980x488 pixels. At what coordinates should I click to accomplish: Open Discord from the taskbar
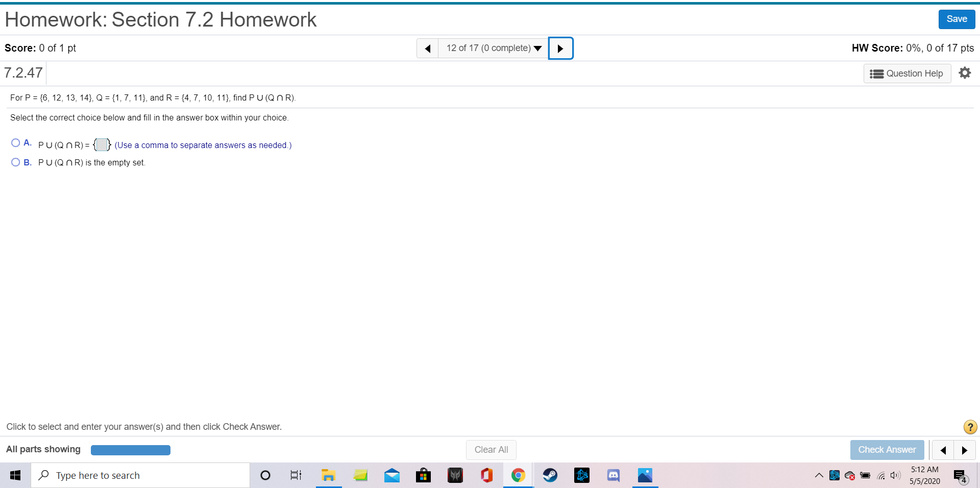click(x=613, y=475)
